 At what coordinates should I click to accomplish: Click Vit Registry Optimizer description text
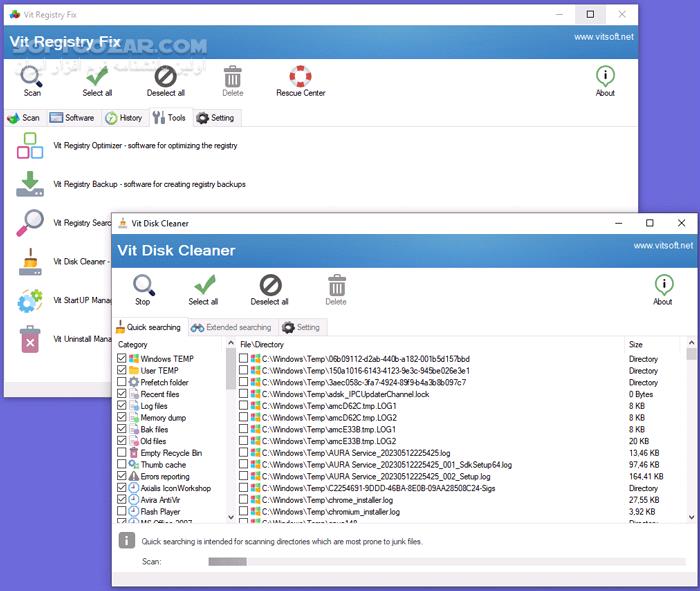pos(146,146)
